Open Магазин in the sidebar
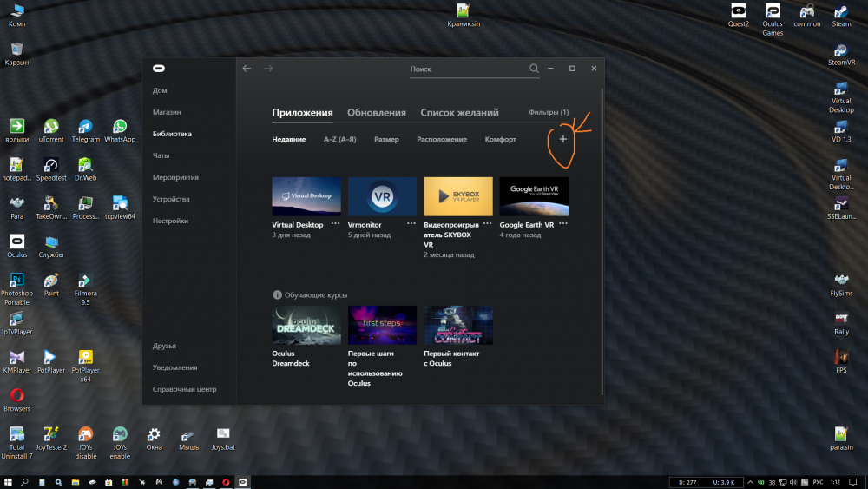This screenshot has width=868, height=489. click(x=167, y=112)
